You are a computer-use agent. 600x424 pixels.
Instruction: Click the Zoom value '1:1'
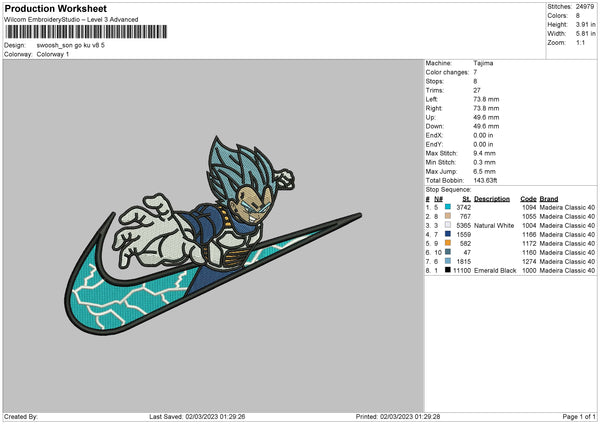click(x=580, y=42)
